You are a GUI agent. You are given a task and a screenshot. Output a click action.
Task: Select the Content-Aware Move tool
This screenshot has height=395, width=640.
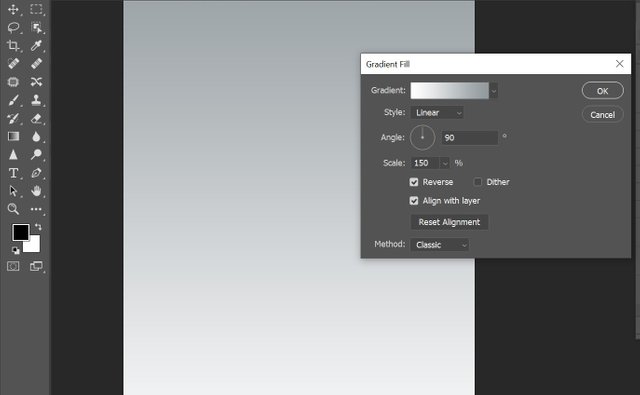point(36,82)
